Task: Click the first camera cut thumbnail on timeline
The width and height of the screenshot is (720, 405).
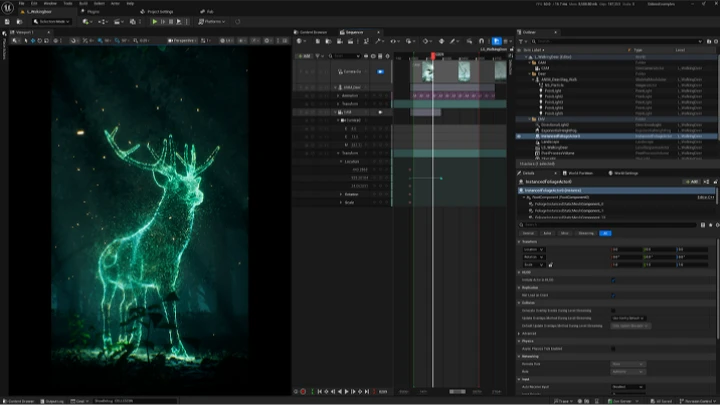Action: pos(428,71)
